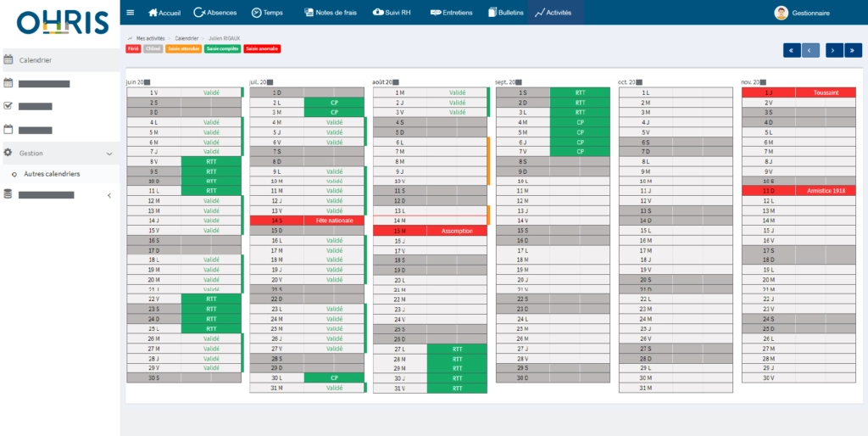Click the Notes de frais icon
The width and height of the screenshot is (868, 436).
[x=308, y=13]
